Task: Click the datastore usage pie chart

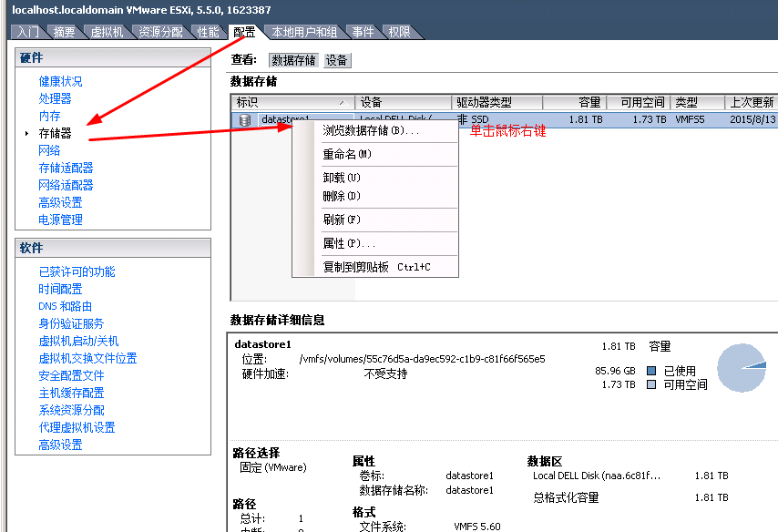Action: 742,368
